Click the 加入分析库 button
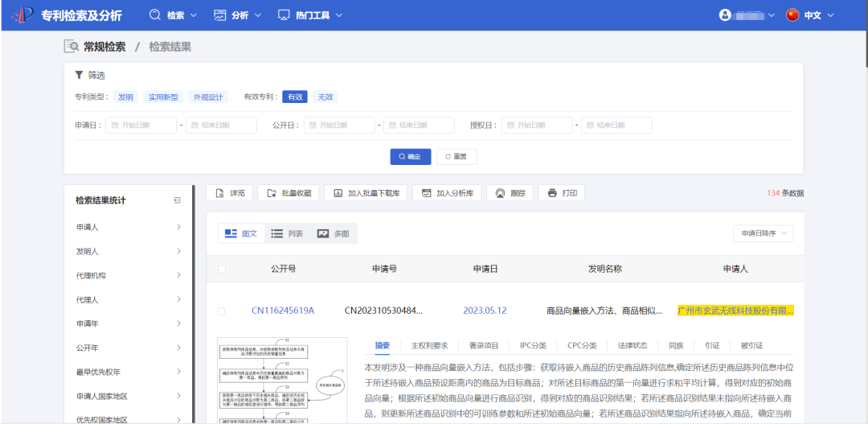The image size is (868, 424). click(x=448, y=193)
